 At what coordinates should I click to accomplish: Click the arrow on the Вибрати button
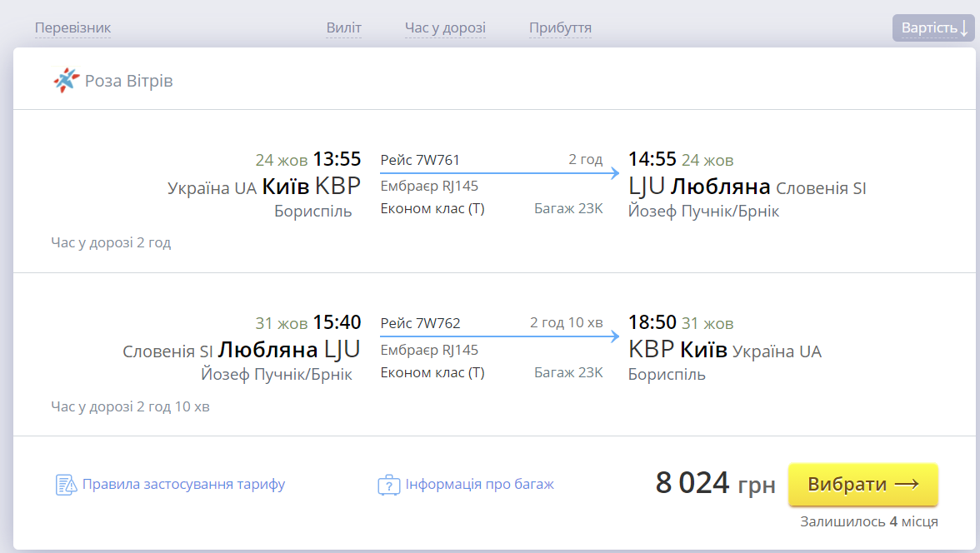pos(907,484)
